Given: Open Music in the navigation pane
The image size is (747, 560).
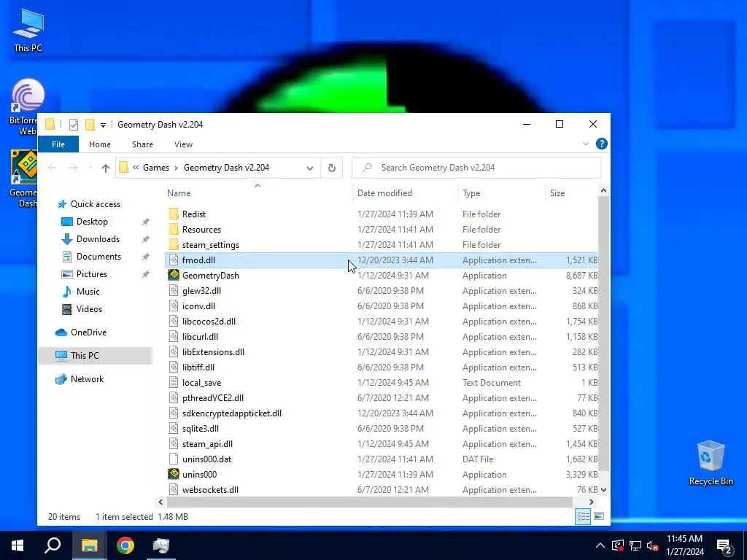Looking at the screenshot, I should pos(88,292).
